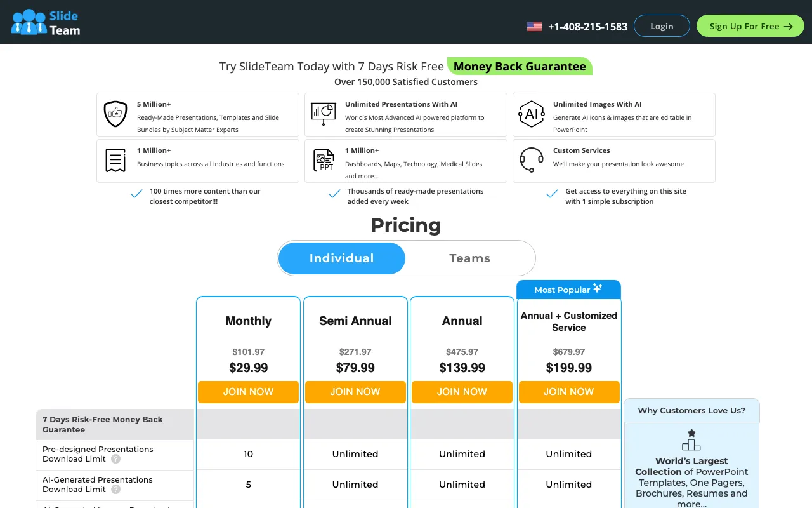Click the PPT file icon
The height and width of the screenshot is (508, 812).
click(324, 161)
